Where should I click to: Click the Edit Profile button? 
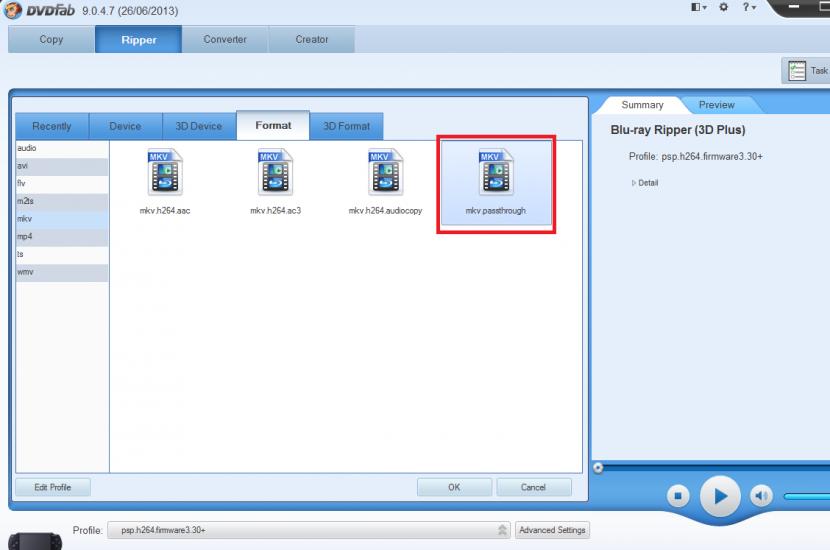pos(53,487)
